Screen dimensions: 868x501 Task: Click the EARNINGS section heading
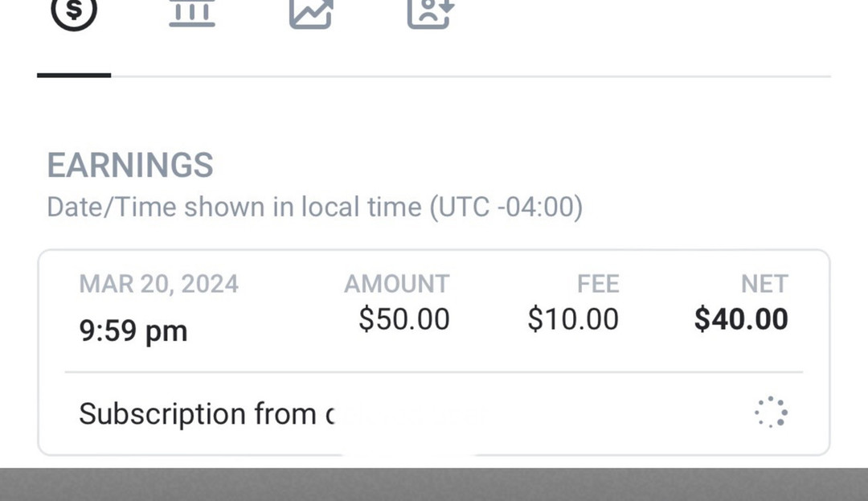130,166
